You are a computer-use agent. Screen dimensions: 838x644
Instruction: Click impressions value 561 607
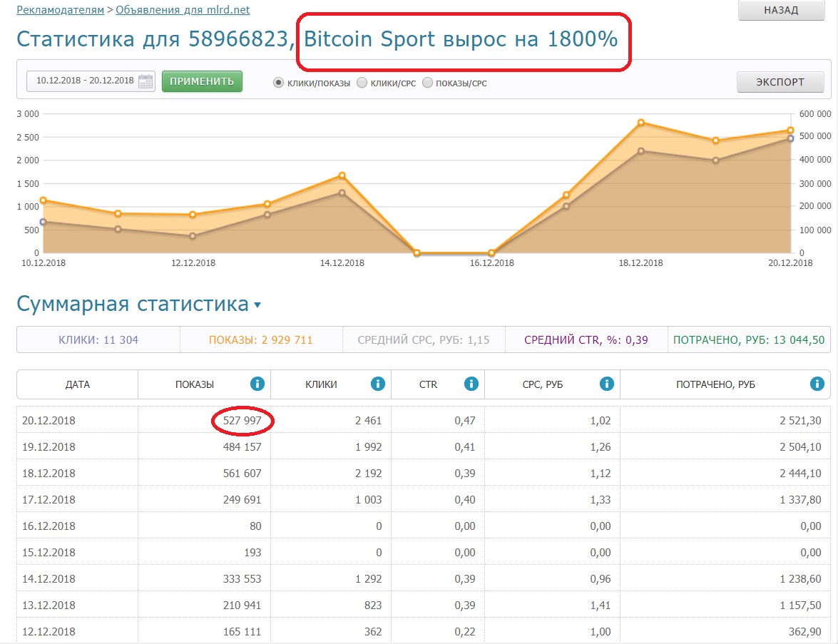[x=242, y=473]
